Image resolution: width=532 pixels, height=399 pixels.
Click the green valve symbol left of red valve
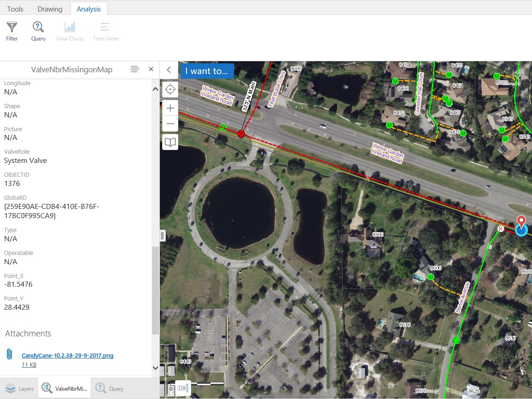[223, 127]
